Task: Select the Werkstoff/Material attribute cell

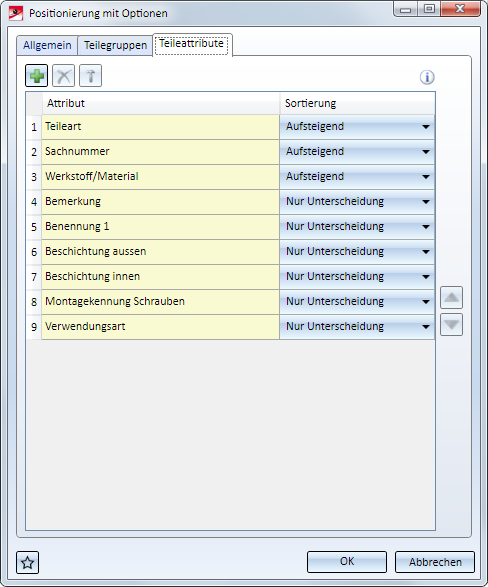Action: [161, 177]
